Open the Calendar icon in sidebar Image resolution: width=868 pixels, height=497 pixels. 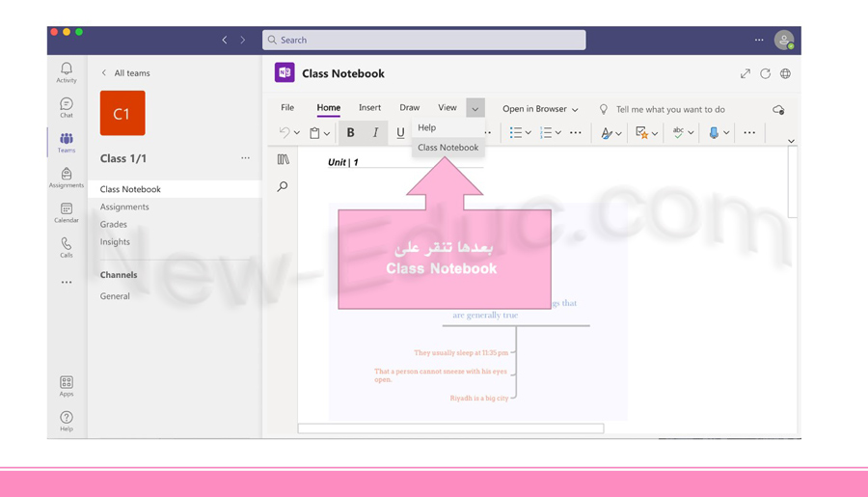[67, 208]
